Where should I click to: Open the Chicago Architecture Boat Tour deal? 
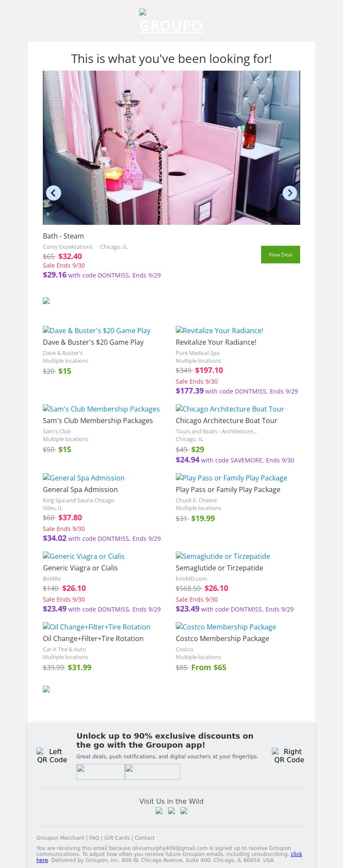pyautogui.click(x=230, y=409)
